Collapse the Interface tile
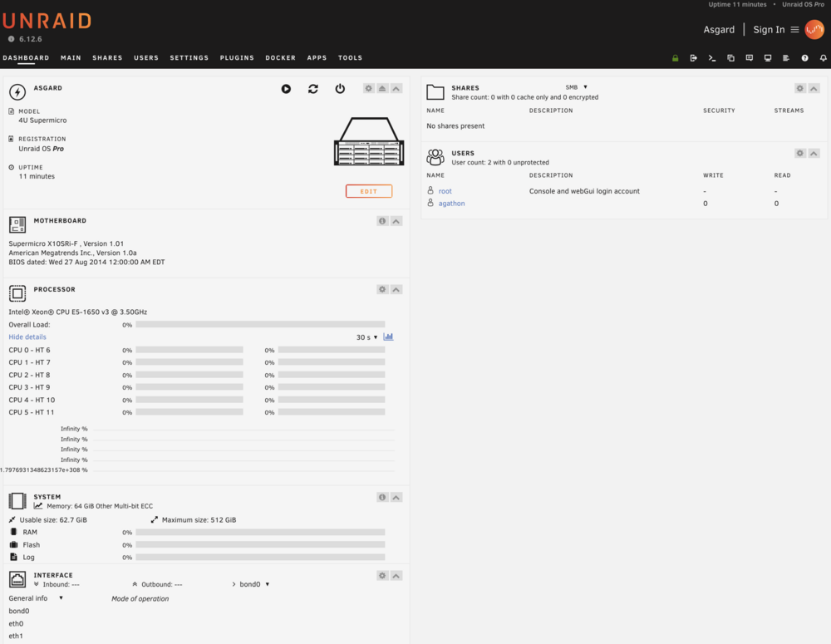The height and width of the screenshot is (644, 831). [x=396, y=576]
